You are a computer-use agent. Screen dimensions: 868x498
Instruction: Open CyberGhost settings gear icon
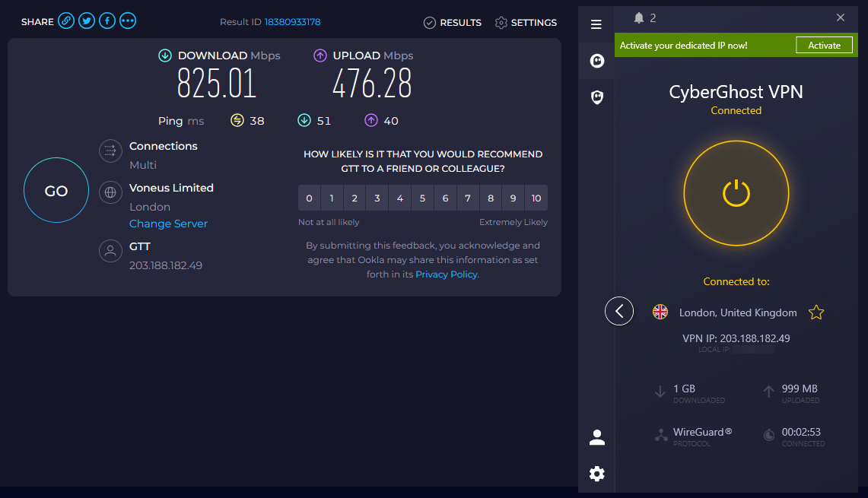coord(596,474)
